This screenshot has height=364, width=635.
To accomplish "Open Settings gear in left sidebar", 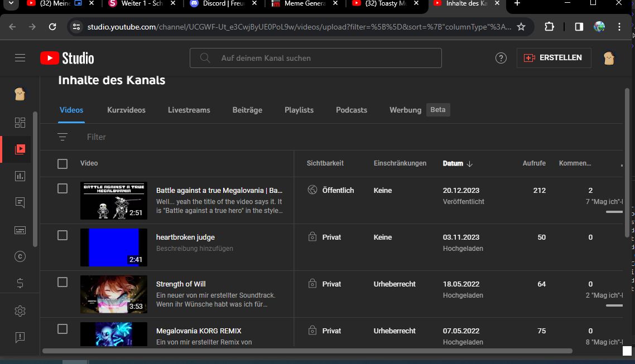I will point(20,311).
